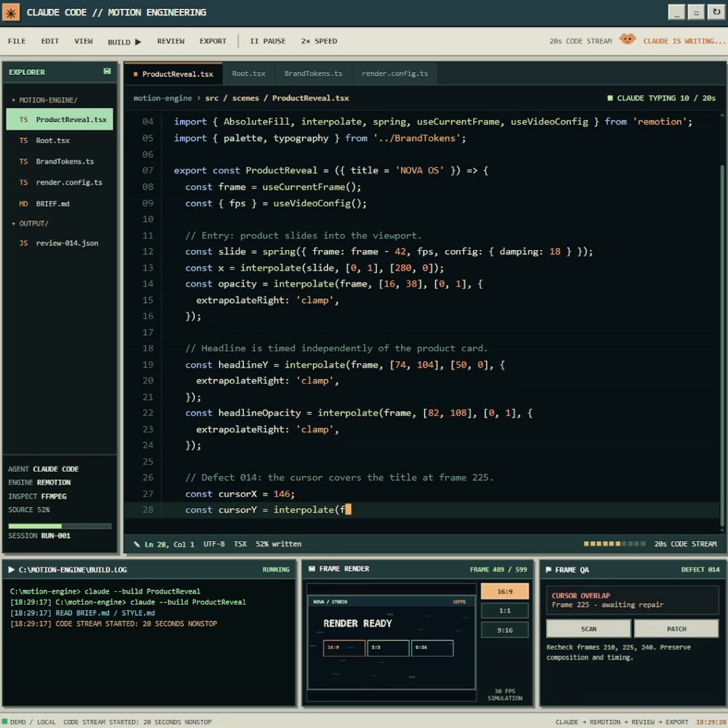The width and height of the screenshot is (728, 728).
Task: Click the BUILD play arrow icon
Action: pyautogui.click(x=138, y=42)
